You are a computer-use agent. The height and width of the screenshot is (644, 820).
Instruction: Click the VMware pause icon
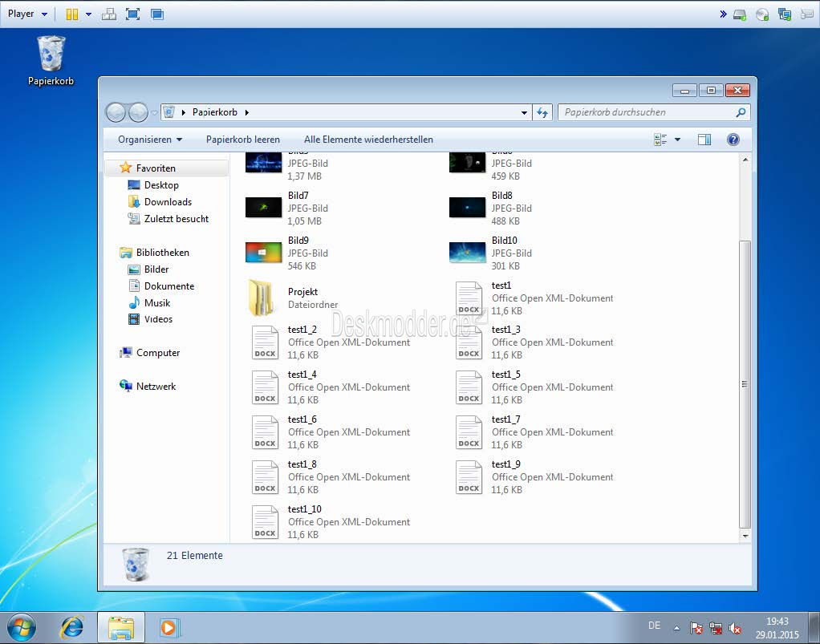click(72, 14)
